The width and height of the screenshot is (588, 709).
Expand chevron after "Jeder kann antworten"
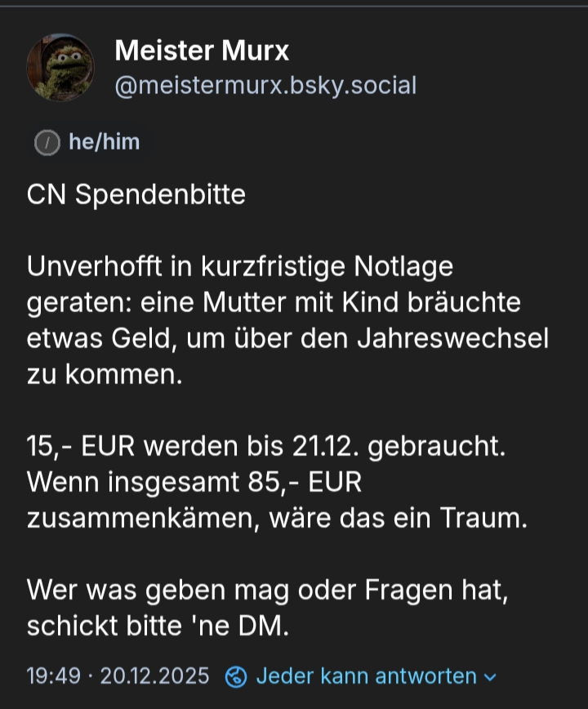coord(490,677)
